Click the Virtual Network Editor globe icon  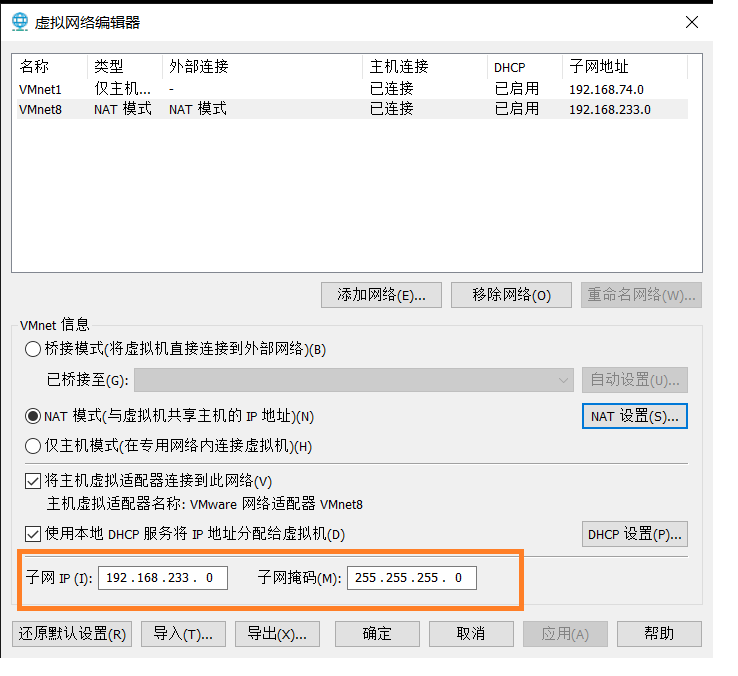[20, 22]
